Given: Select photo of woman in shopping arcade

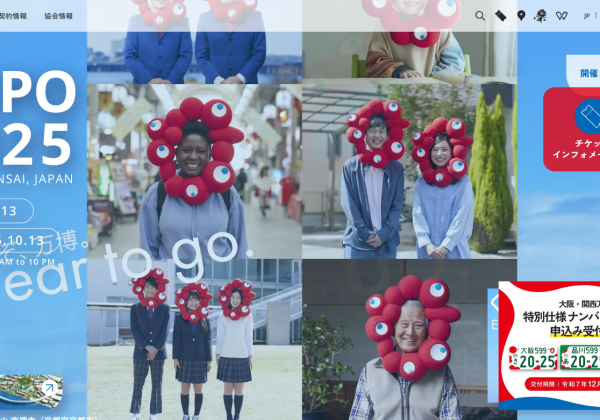Looking at the screenshot, I should click(194, 172).
